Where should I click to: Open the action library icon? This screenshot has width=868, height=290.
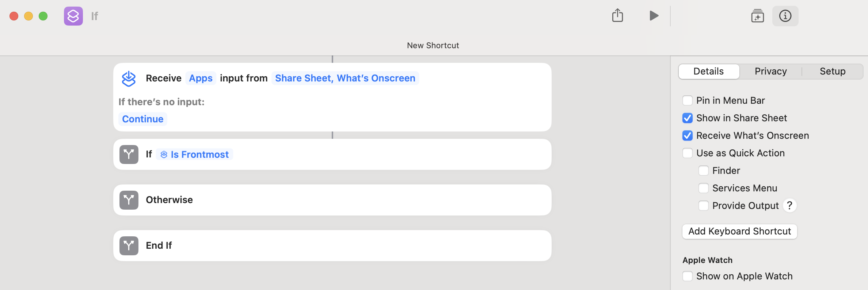(757, 16)
